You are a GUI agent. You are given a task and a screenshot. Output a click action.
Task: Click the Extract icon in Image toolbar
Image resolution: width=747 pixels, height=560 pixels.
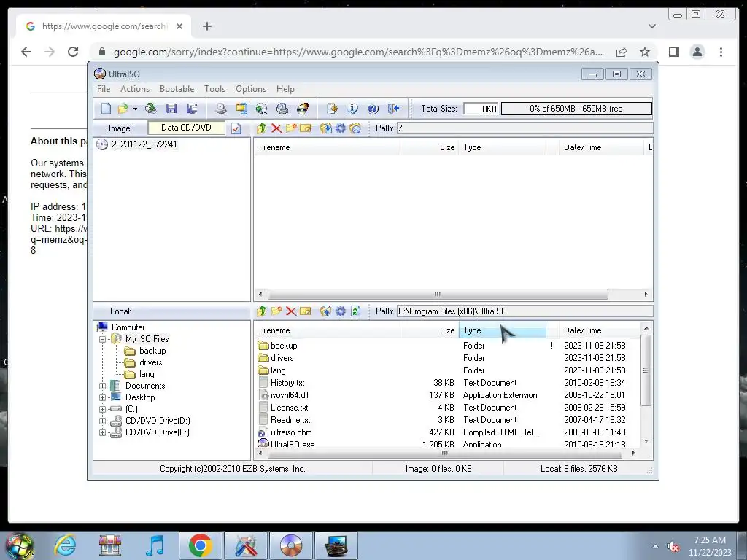click(x=326, y=128)
